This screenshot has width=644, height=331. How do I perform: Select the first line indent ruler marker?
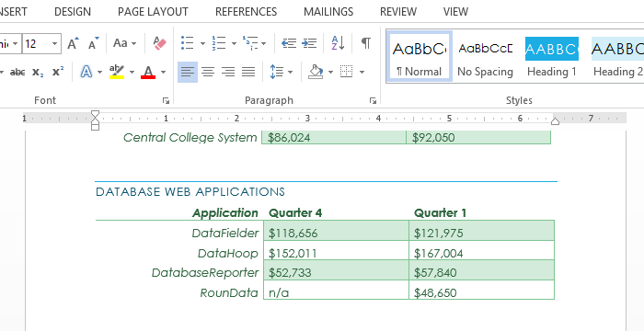click(x=96, y=114)
